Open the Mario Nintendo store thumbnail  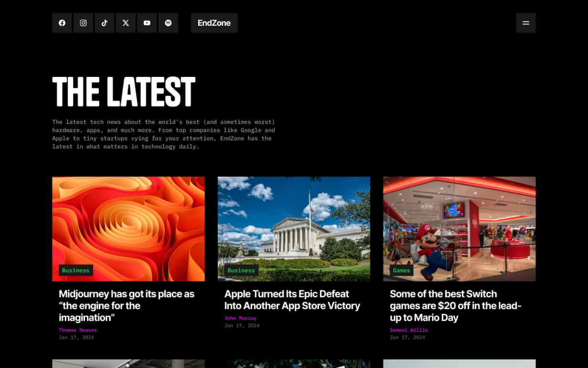pos(460,229)
